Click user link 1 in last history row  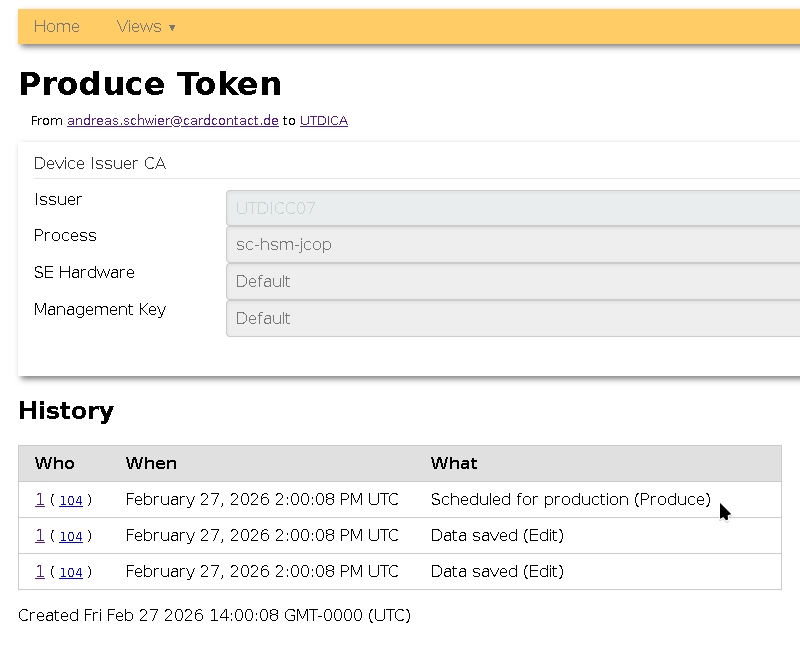point(40,571)
